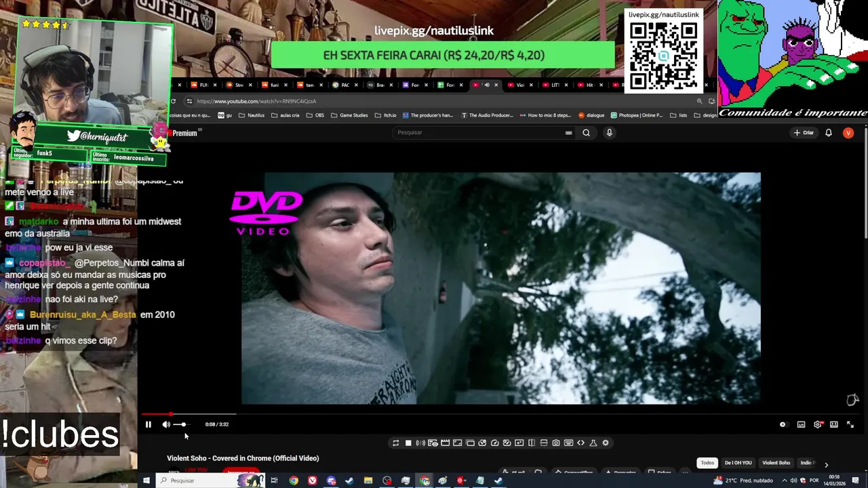Enable the loop icon in the extension toolbar
Screen dimensions: 868x488
[x=395, y=443]
